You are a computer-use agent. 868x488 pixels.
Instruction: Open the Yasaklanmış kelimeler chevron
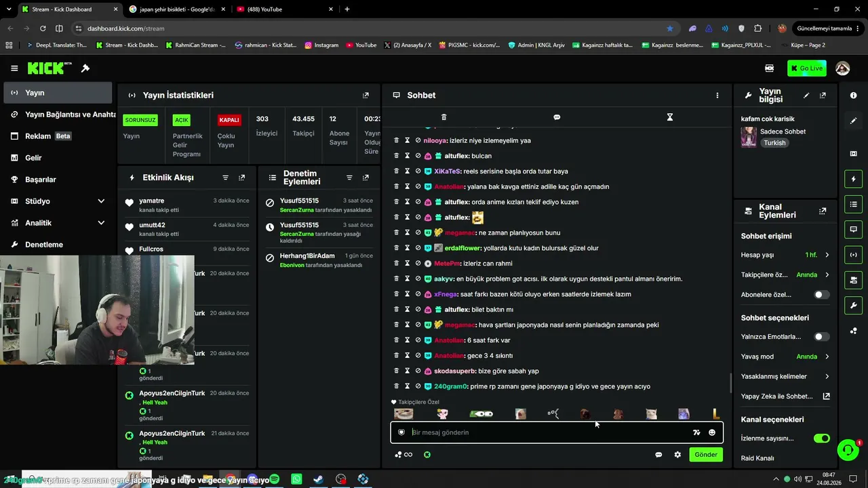click(827, 376)
